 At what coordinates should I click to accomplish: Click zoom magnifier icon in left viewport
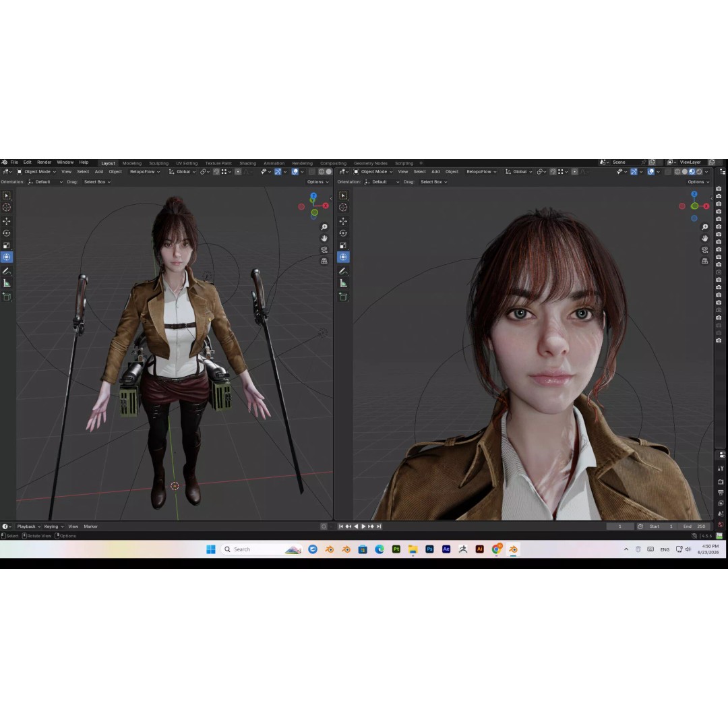tap(324, 226)
